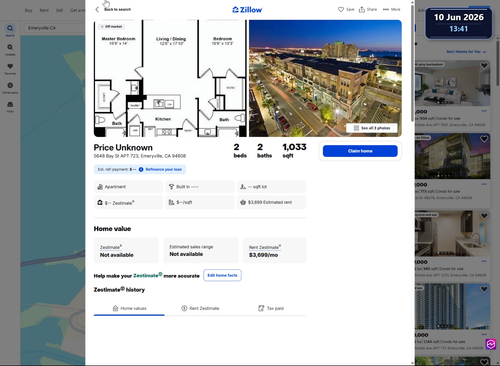Open the Sell menu in top navigation
Viewport: 500px width, 366px height.
tap(59, 10)
